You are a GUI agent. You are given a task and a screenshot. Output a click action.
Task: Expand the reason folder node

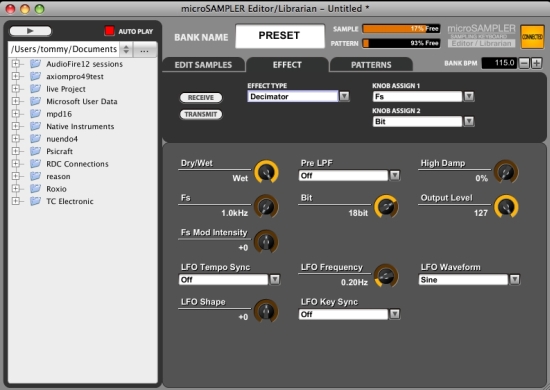point(15,176)
